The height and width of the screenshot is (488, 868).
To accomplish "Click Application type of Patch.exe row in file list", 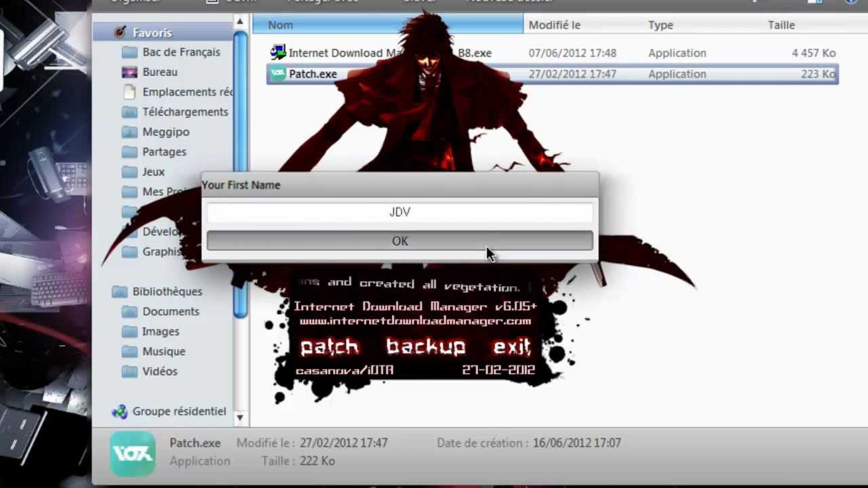I will [677, 74].
